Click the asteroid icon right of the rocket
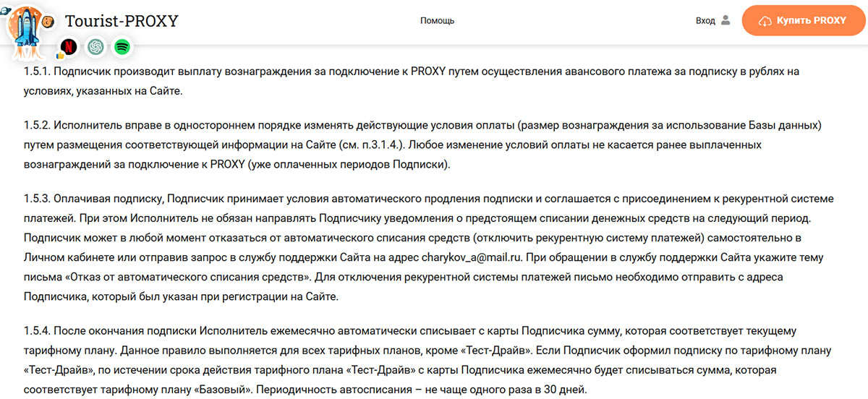 [49, 22]
